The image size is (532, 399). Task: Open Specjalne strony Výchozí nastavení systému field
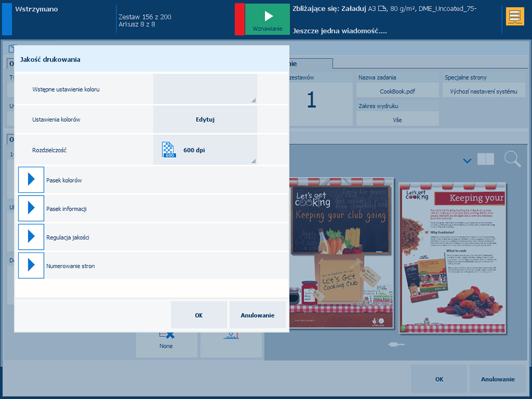[x=484, y=91]
